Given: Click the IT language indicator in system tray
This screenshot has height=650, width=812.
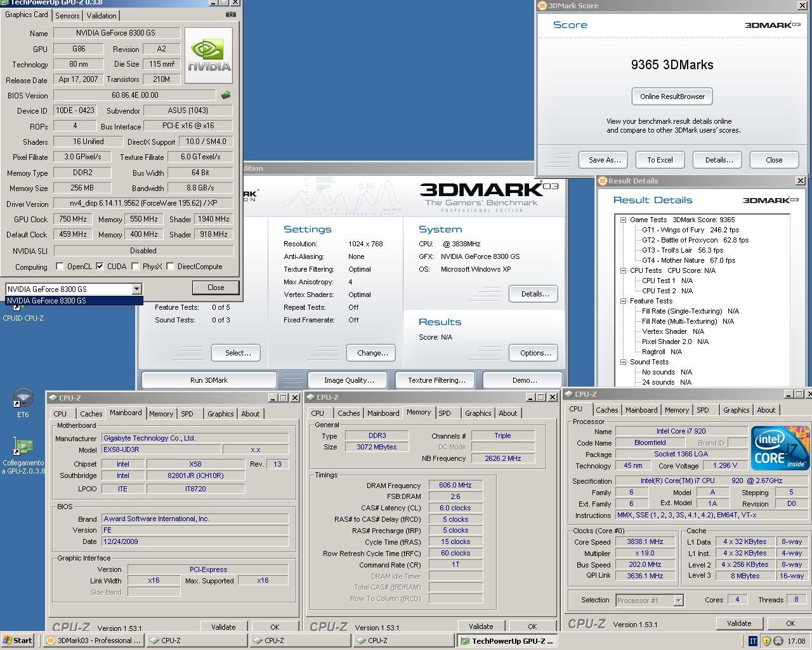Looking at the screenshot, I should [753, 641].
